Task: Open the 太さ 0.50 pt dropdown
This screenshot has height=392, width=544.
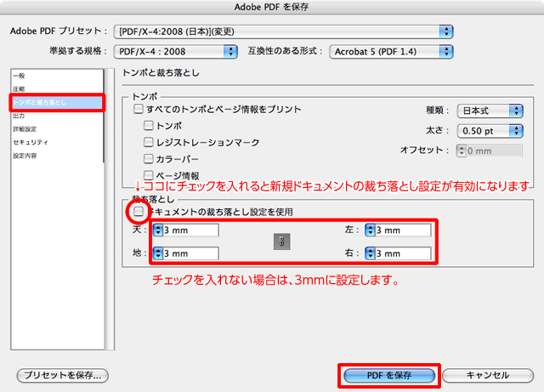Action: click(x=490, y=131)
